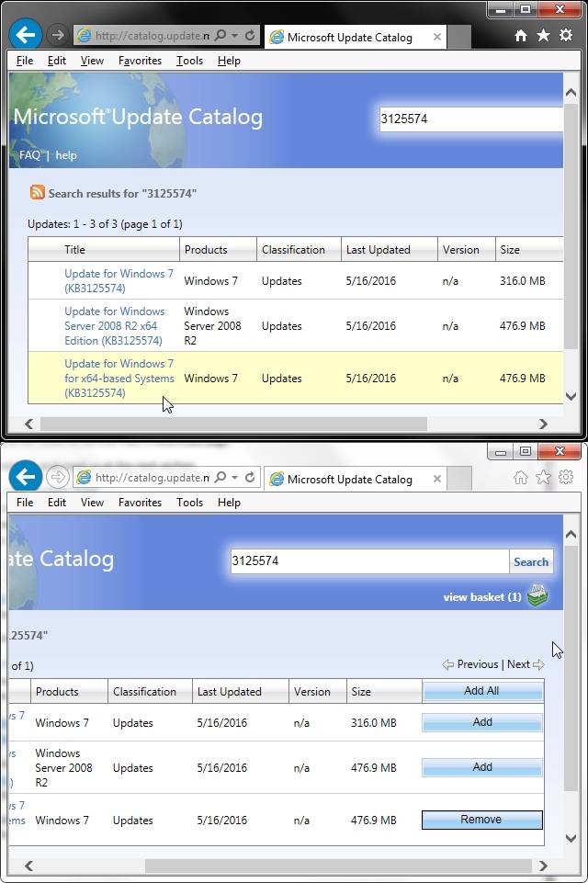Open Favorites star in top window
Viewport: 588px width, 883px height.
click(x=543, y=36)
